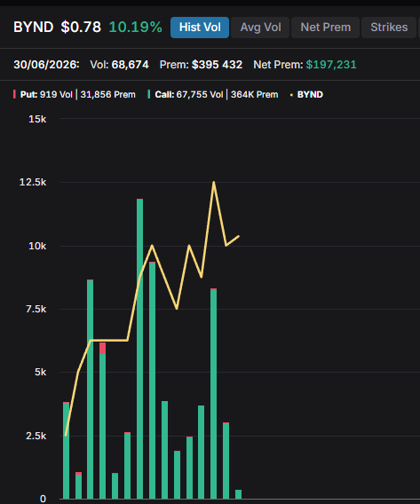Click the 7.5k y-axis label
Screen dimensions: 420x504
36,309
